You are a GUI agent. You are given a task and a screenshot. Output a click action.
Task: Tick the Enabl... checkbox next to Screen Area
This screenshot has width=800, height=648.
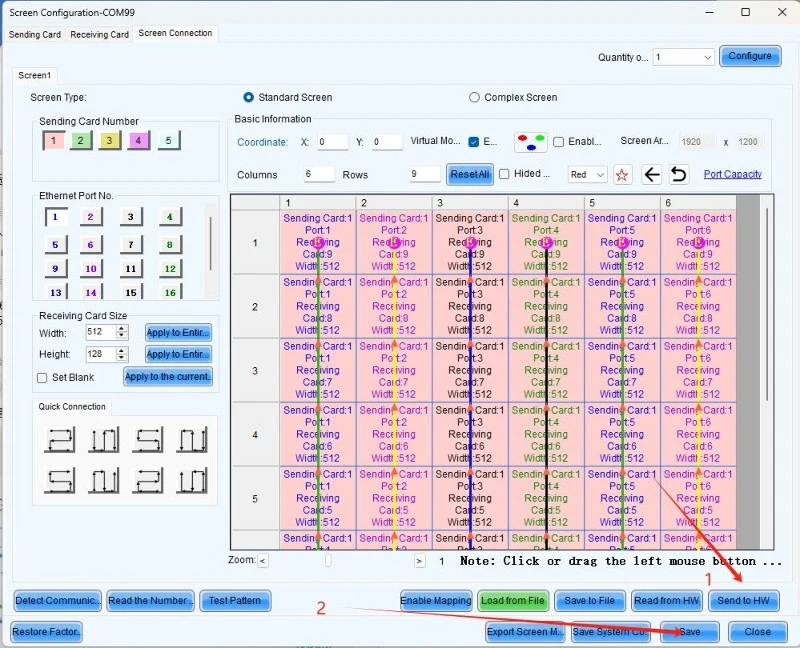tap(559, 142)
